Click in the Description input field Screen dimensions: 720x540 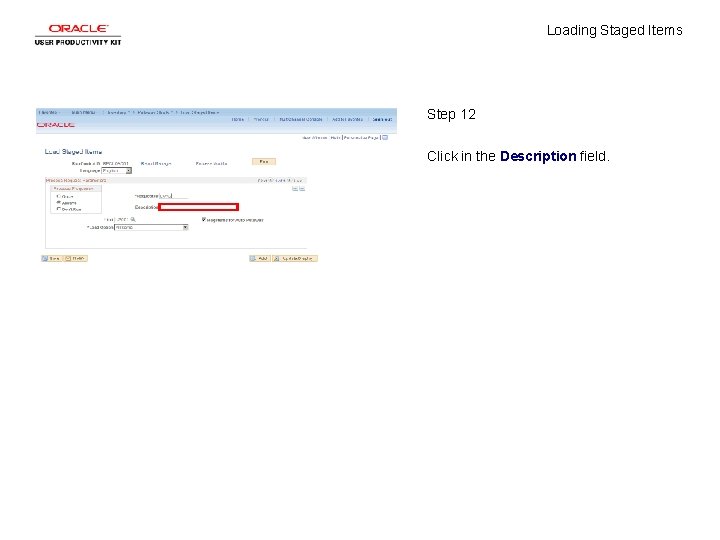coord(198,207)
